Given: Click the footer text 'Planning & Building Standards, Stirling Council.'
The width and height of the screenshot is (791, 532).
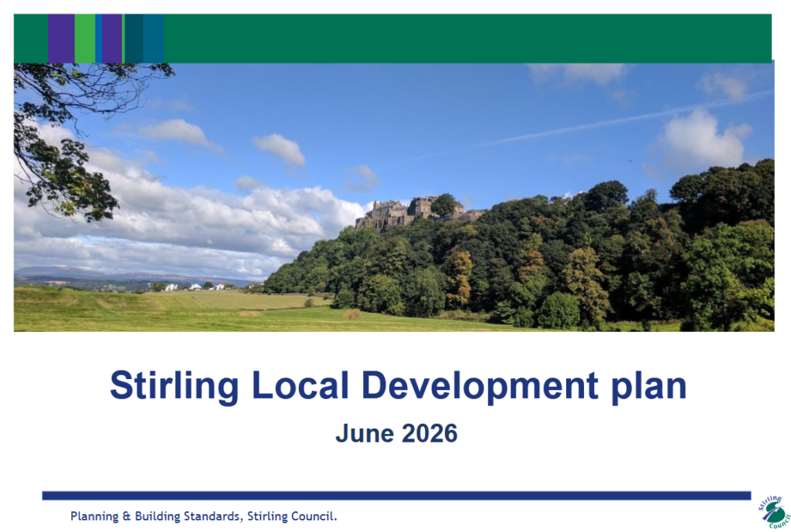Looking at the screenshot, I should [x=203, y=517].
